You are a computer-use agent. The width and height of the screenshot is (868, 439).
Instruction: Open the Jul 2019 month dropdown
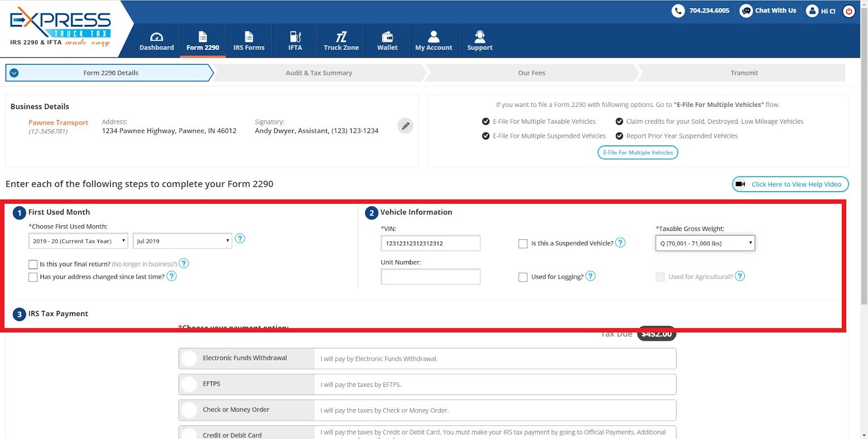pos(182,241)
